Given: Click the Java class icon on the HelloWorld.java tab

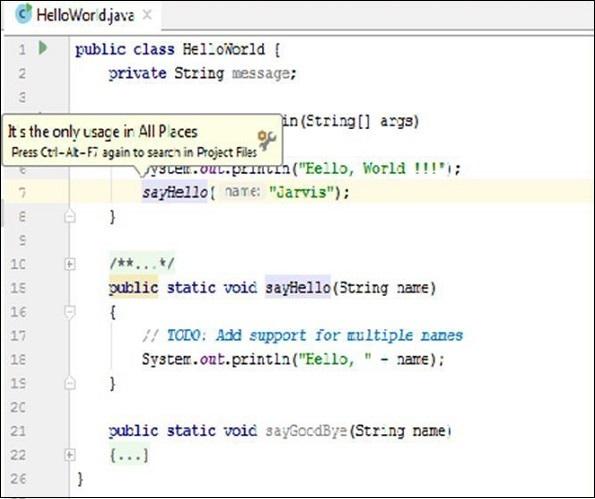Looking at the screenshot, I should pyautogui.click(x=24, y=14).
